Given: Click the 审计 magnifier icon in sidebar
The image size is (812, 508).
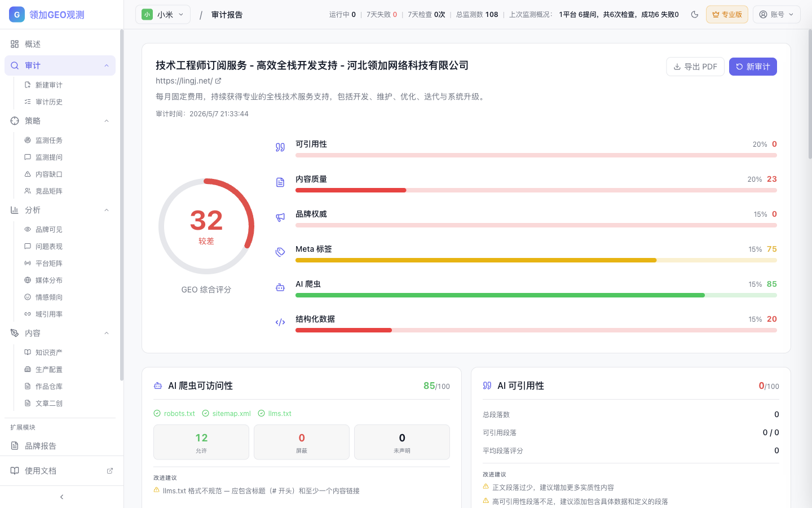Looking at the screenshot, I should coord(15,65).
